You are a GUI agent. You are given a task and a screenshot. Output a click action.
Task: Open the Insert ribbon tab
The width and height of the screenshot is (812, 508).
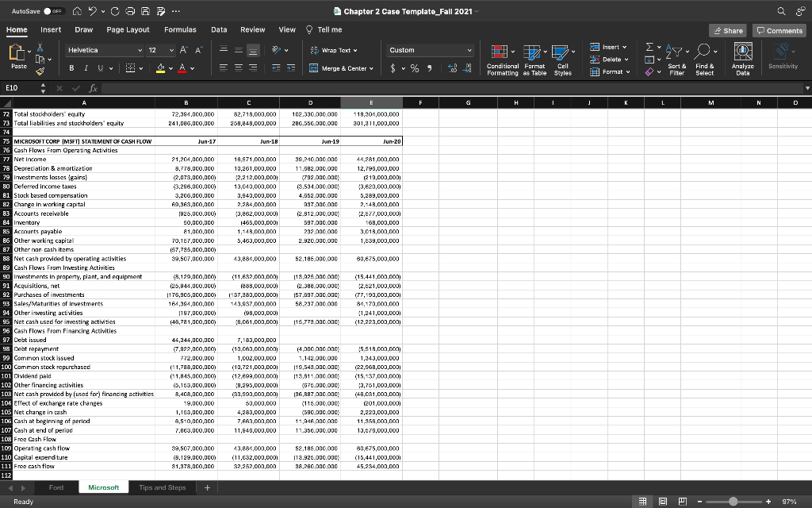(51, 30)
